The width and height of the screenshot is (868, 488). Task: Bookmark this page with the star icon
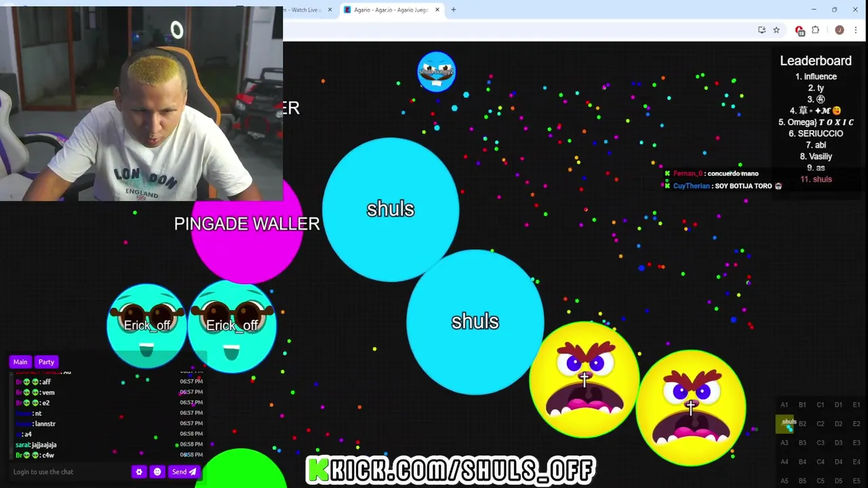(776, 30)
